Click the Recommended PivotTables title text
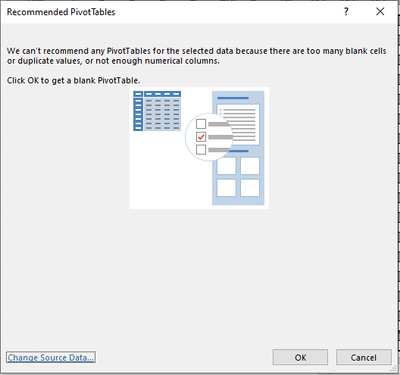The width and height of the screenshot is (400, 375). click(61, 12)
